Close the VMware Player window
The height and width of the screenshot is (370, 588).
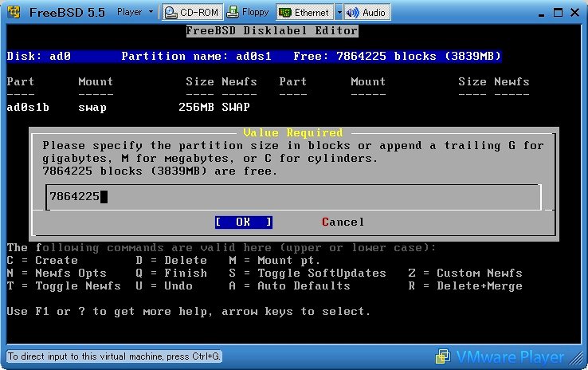(573, 12)
